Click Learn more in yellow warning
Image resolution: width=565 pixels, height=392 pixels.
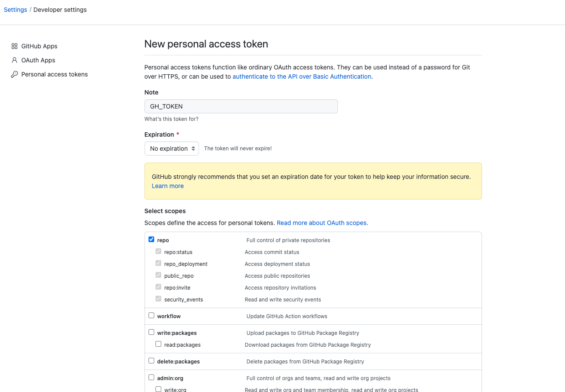[x=168, y=186]
